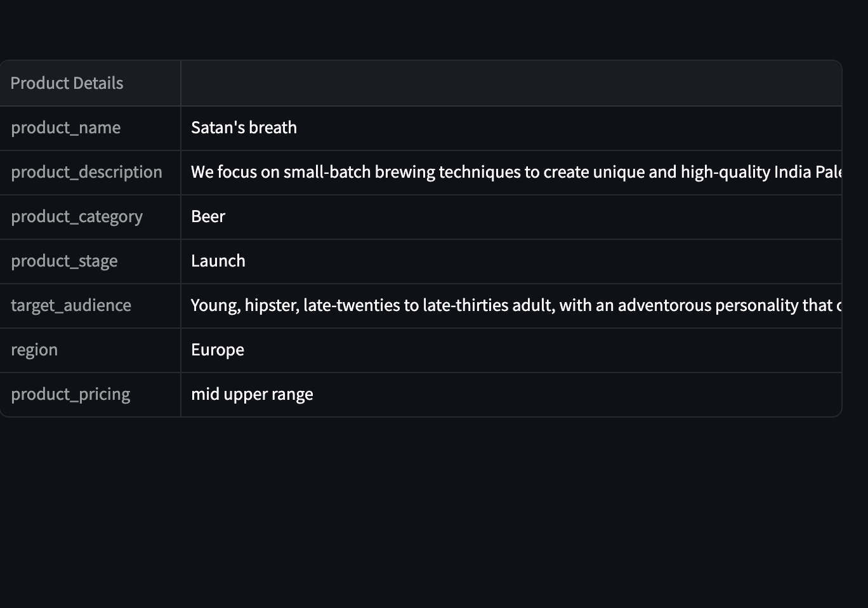
Task: Click the Europe value cell
Action: (511, 350)
